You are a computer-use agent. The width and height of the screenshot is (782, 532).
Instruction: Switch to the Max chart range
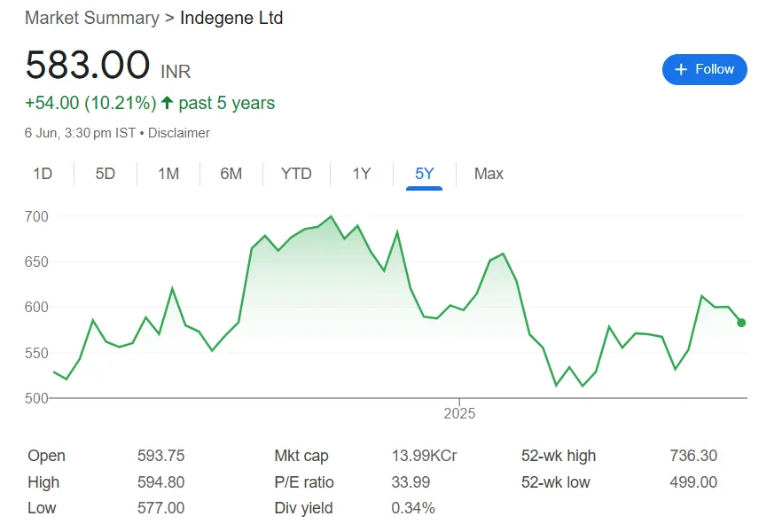pos(489,174)
